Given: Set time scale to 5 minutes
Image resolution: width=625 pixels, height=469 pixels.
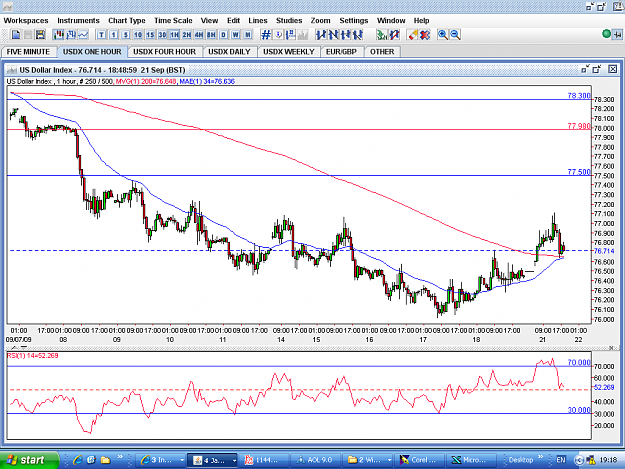Looking at the screenshot, I should (126, 35).
